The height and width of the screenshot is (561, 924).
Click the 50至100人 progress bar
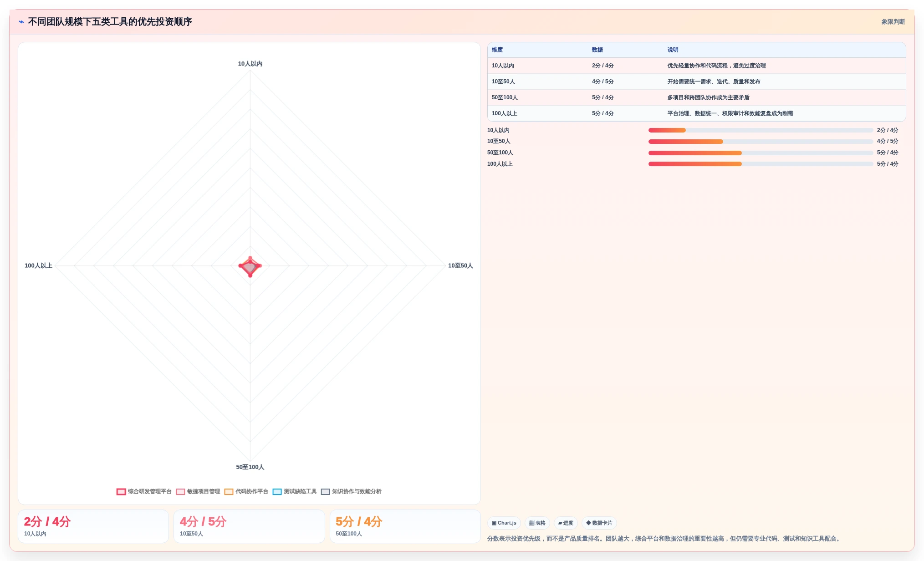(x=761, y=153)
